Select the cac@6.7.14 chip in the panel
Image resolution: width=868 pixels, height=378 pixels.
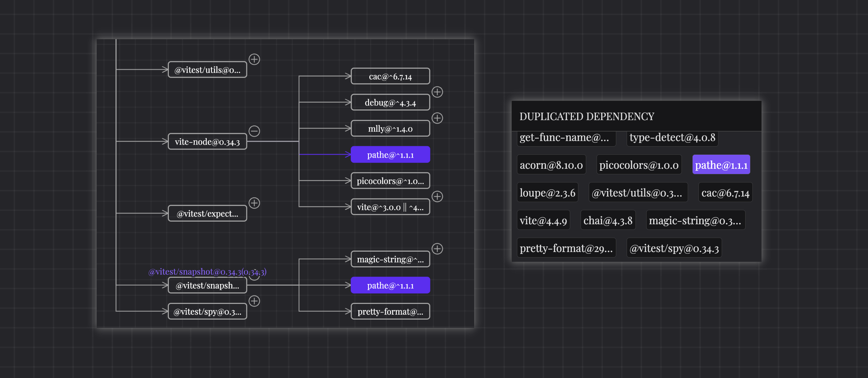click(x=725, y=192)
